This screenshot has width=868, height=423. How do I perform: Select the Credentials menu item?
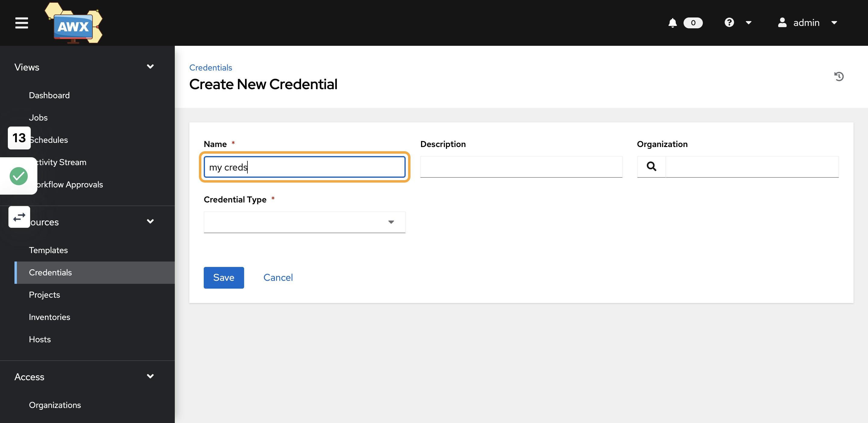point(50,272)
